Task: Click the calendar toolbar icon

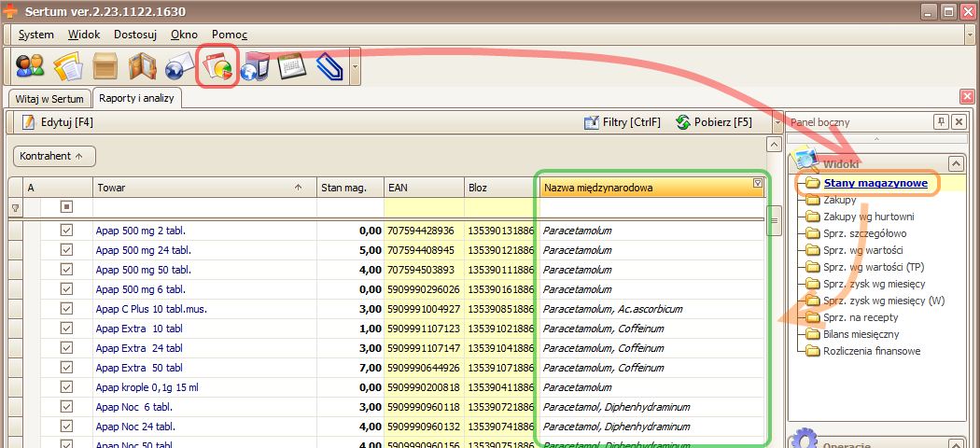Action: click(x=293, y=68)
